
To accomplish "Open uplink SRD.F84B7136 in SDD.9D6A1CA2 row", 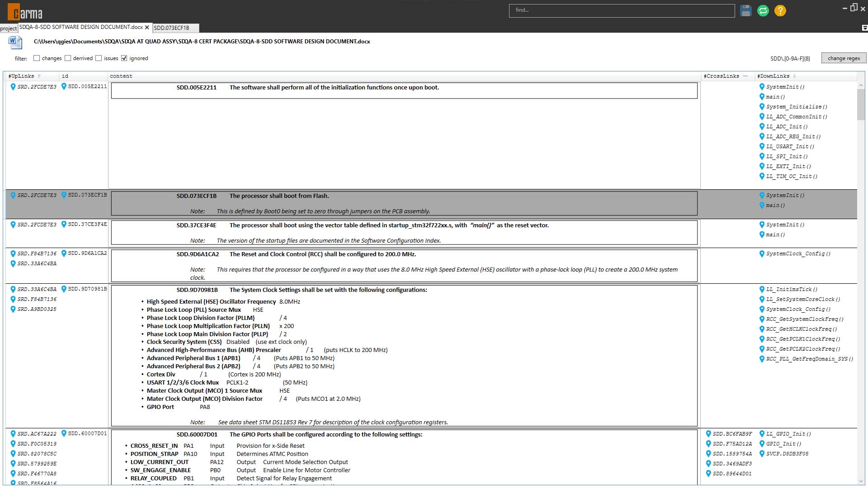I will (x=37, y=253).
